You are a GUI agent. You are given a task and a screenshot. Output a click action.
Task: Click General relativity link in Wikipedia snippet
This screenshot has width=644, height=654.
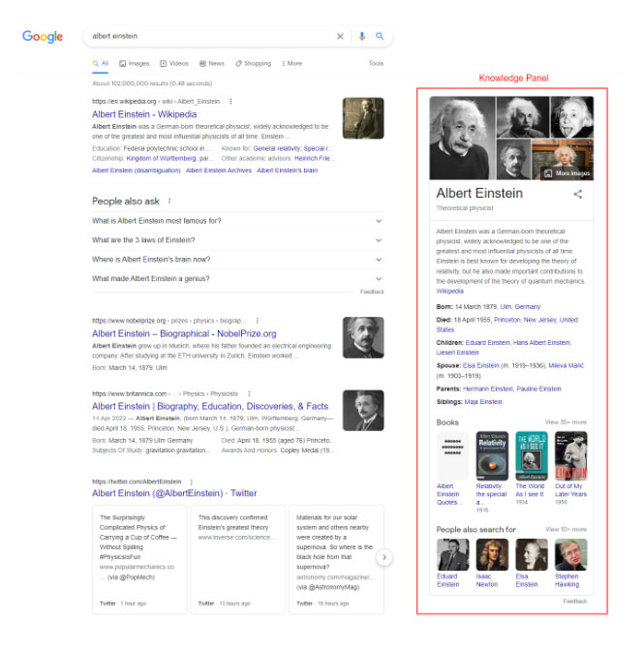point(276,148)
